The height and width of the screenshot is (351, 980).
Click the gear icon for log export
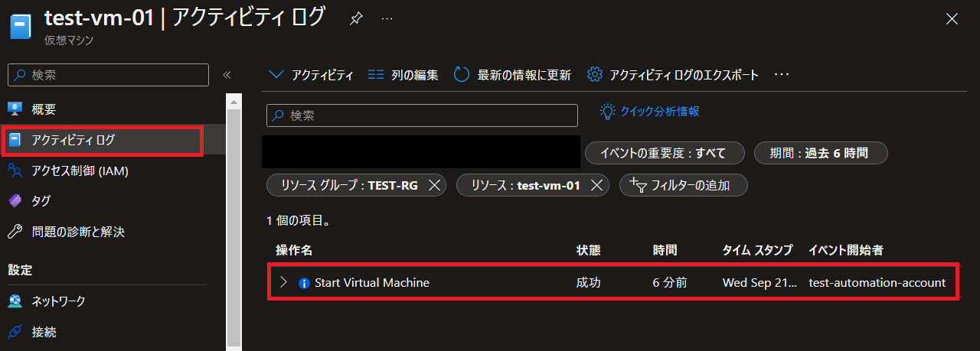[x=594, y=75]
